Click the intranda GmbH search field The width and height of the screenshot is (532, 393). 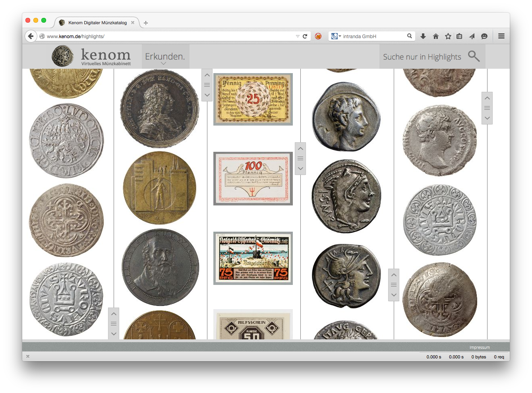coord(373,36)
